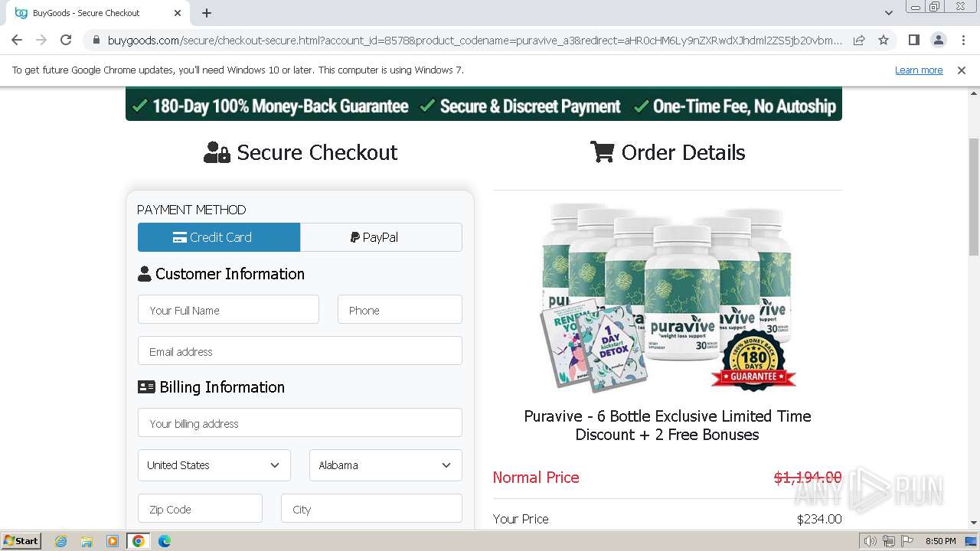The width and height of the screenshot is (980, 551).
Task: Click the Your Price $234.00 value
Action: click(x=819, y=519)
